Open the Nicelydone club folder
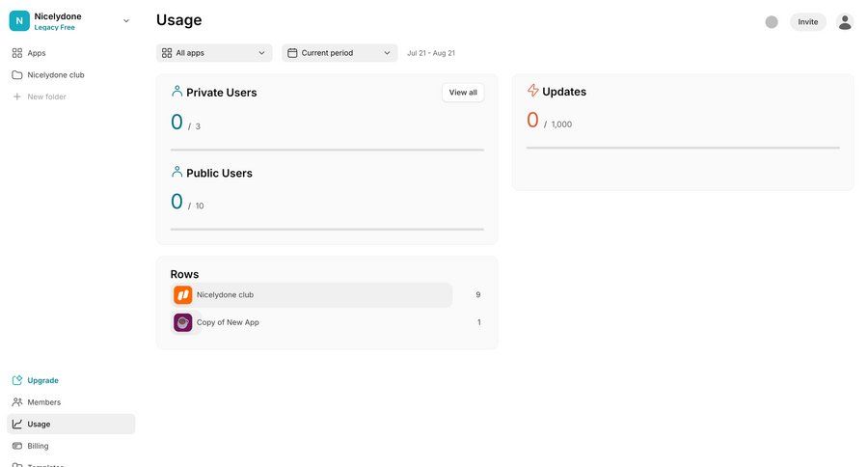Image resolution: width=868 pixels, height=467 pixels. point(56,74)
